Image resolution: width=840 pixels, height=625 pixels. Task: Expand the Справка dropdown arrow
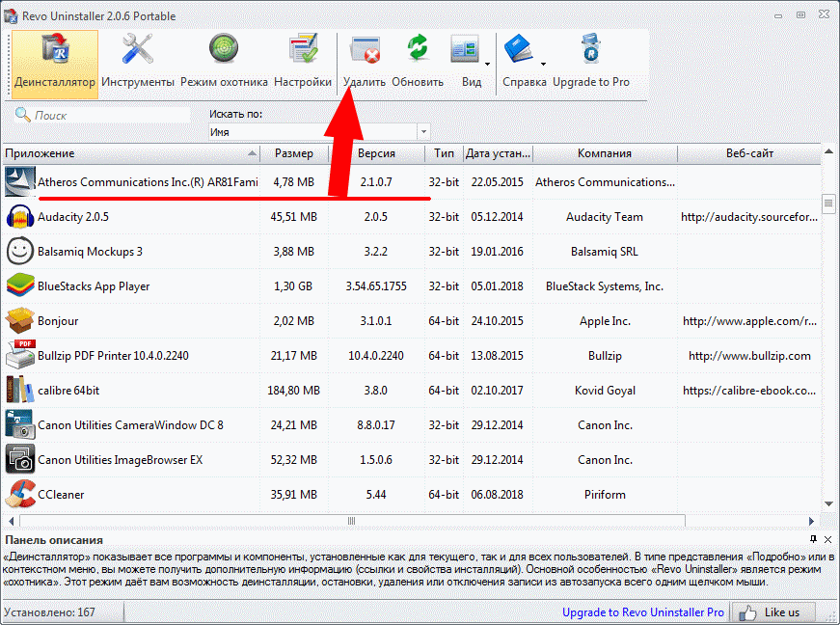[x=543, y=65]
